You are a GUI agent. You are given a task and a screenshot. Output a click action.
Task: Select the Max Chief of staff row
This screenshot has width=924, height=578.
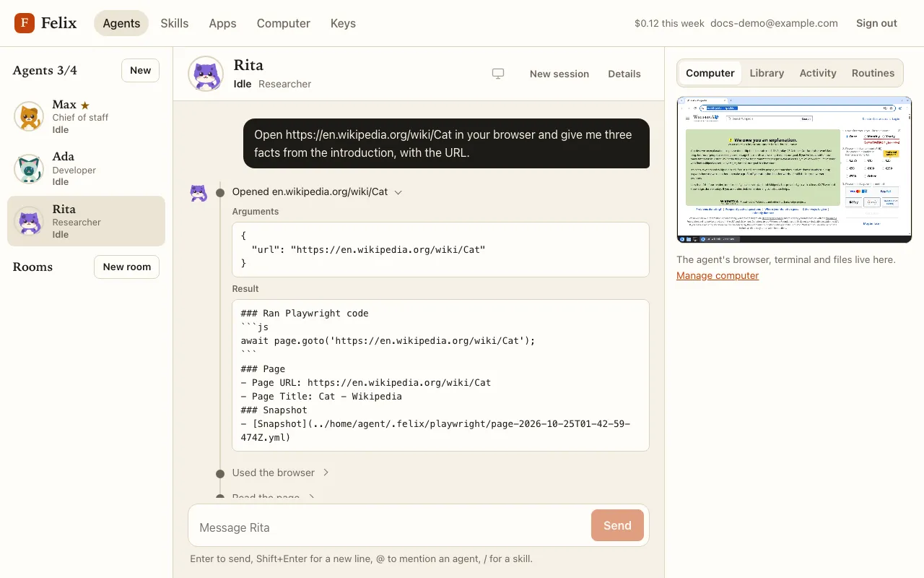[x=87, y=116]
